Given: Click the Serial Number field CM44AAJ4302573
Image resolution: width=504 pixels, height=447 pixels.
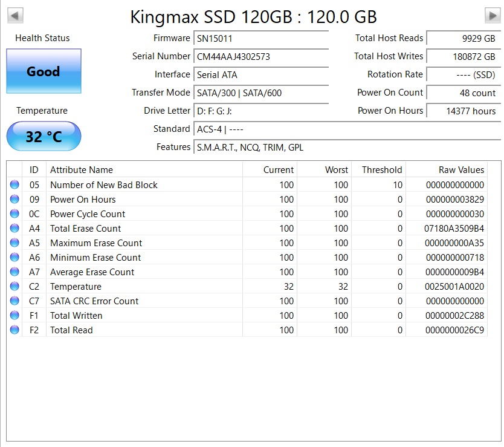Looking at the screenshot, I should click(261, 57).
